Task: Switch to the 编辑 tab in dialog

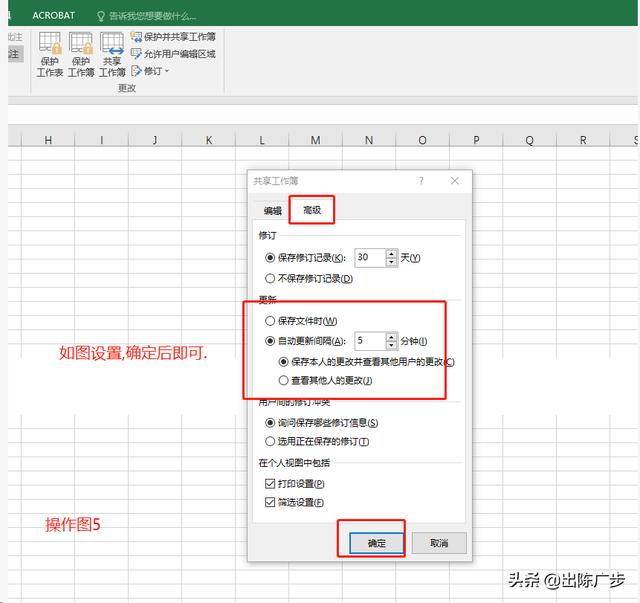Action: [x=272, y=211]
